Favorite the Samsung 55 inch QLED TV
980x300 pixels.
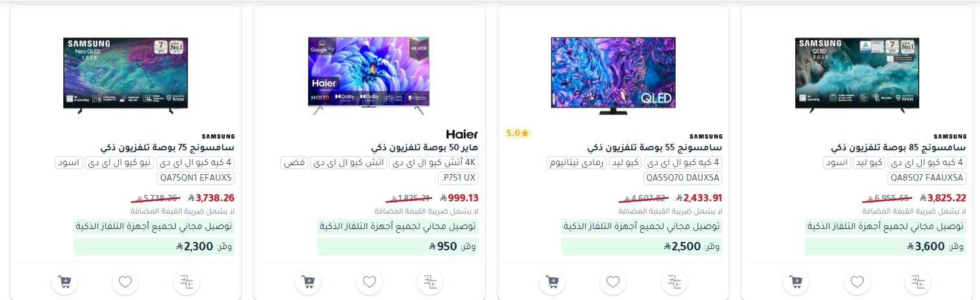point(613,282)
